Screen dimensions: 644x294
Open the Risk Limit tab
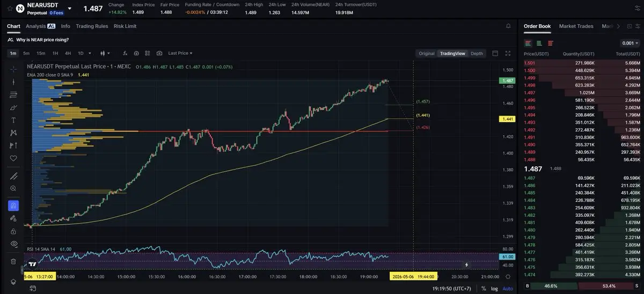125,26
